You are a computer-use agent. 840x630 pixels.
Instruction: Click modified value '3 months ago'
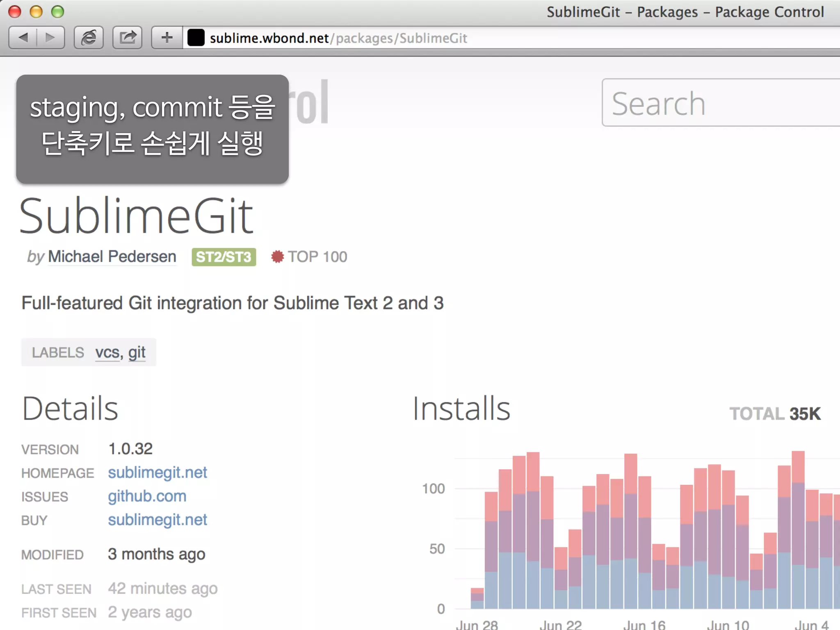click(x=157, y=555)
